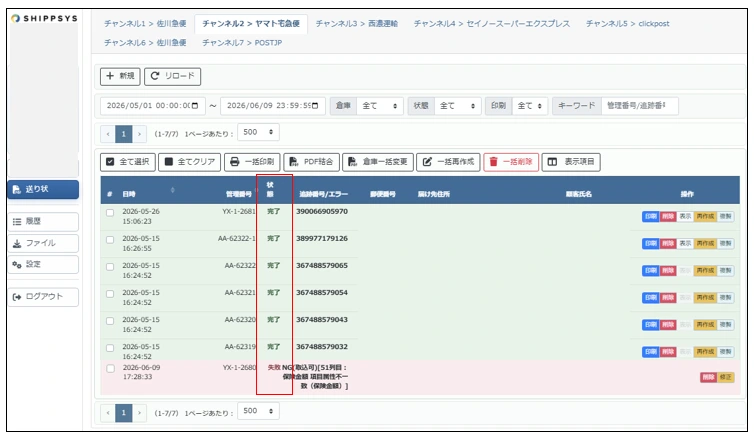Screen dimensions: 754x437
Task: Click previous-page arrow in the bottom pagination
Action: point(108,413)
